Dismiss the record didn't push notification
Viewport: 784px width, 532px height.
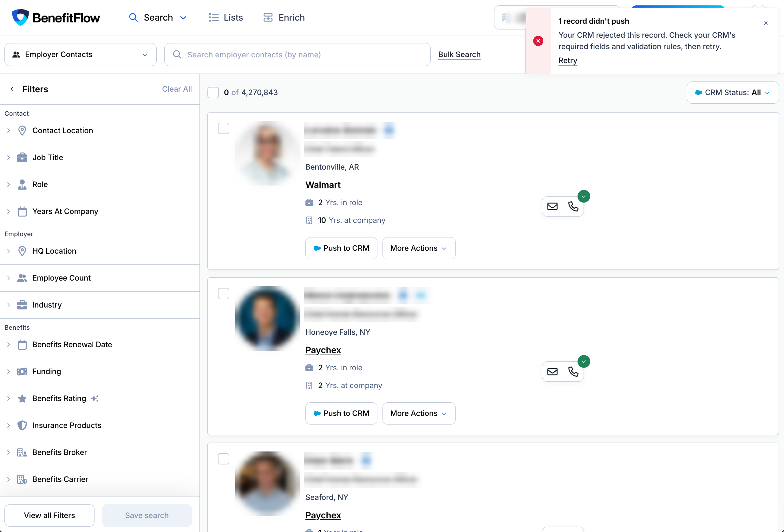pyautogui.click(x=766, y=23)
